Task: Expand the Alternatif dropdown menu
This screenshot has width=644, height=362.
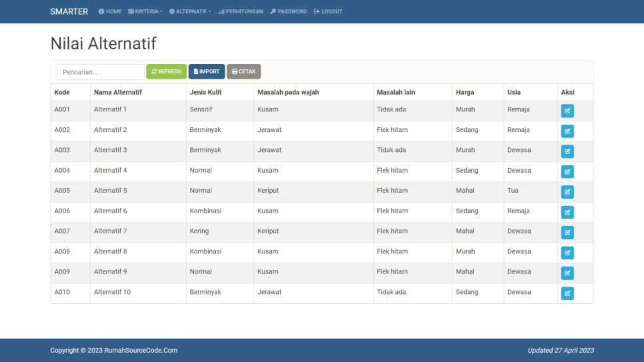Action: 190,11
